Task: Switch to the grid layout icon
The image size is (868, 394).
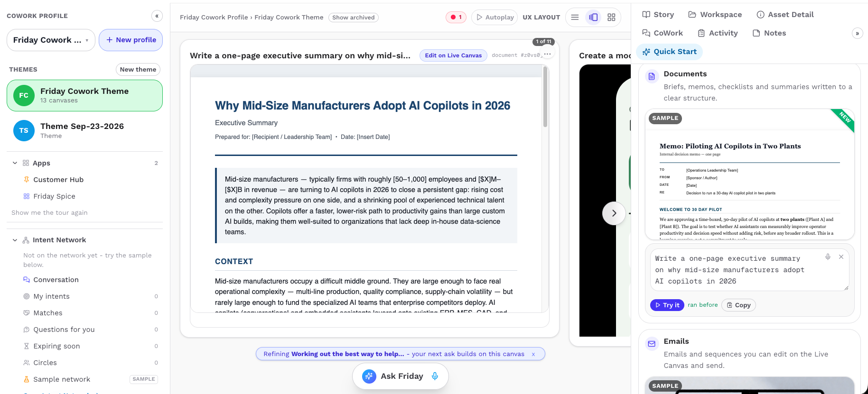Action: coord(611,17)
